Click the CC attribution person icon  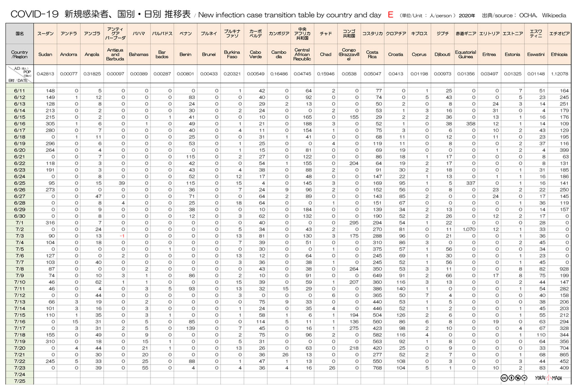tap(510, 378)
